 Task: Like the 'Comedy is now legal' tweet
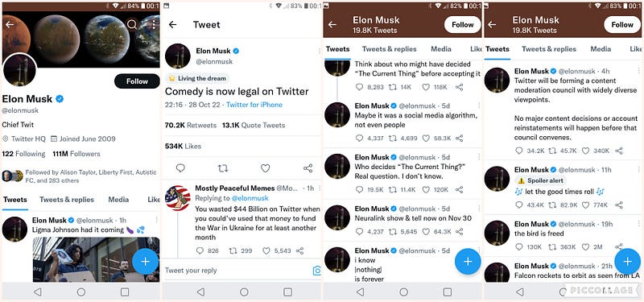(x=266, y=168)
